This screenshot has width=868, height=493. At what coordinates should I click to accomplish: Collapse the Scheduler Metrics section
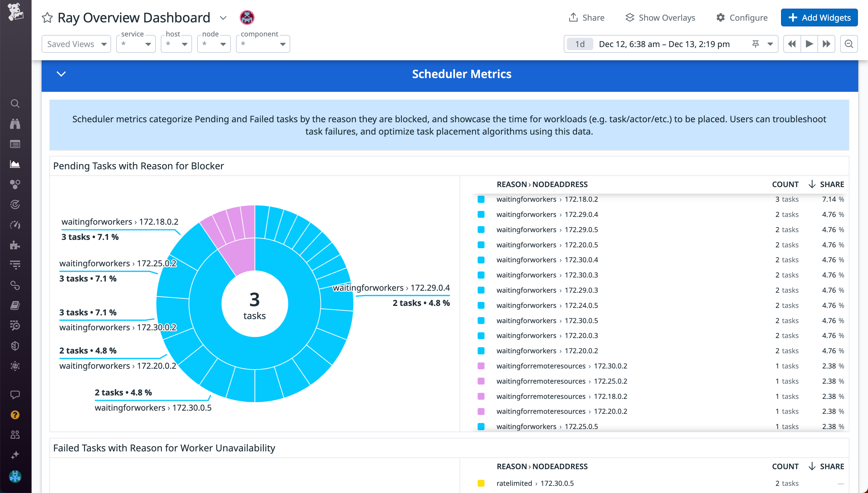coord(61,74)
